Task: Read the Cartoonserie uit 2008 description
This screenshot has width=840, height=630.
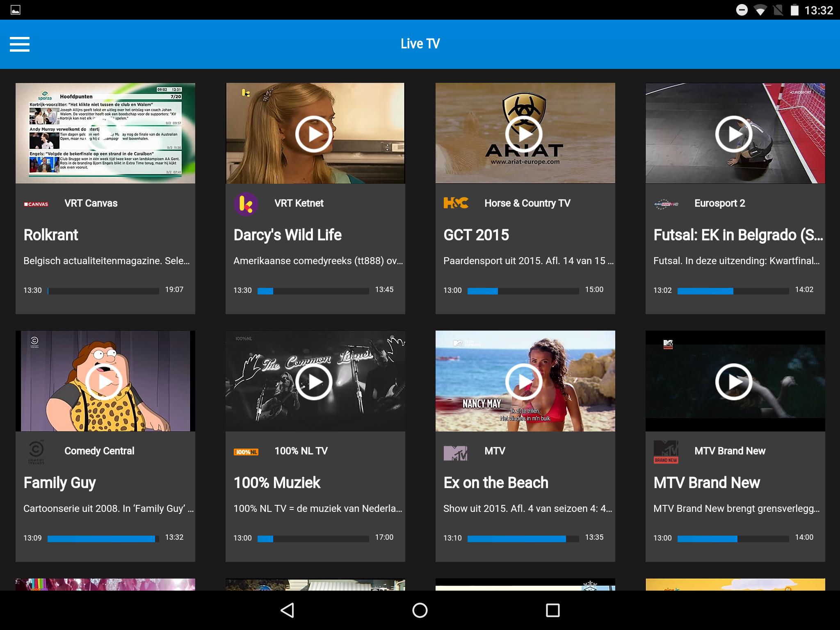Action: point(109,509)
